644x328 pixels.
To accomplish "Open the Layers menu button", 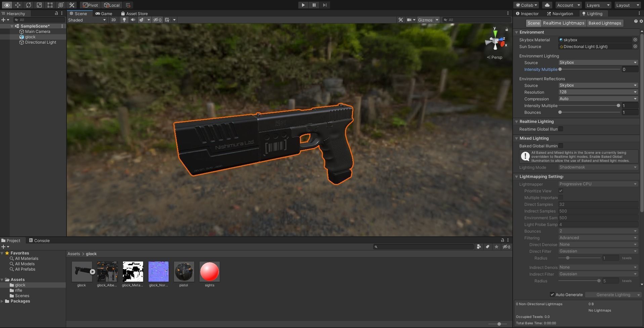I will click(x=598, y=5).
